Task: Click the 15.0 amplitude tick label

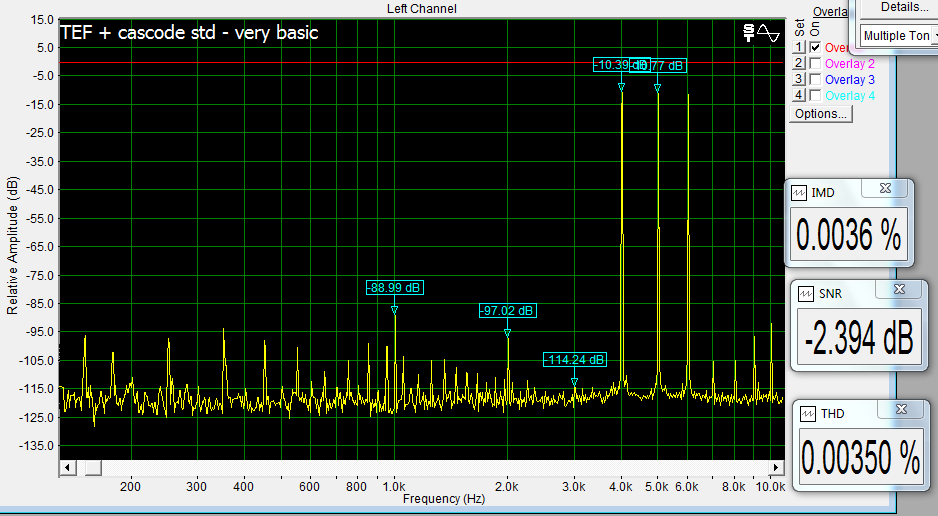Action: click(x=42, y=20)
